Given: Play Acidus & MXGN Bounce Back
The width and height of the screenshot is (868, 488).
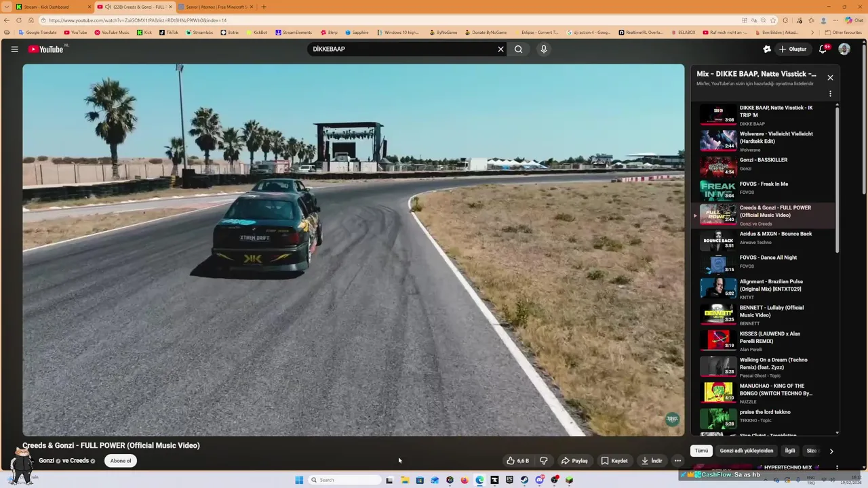Looking at the screenshot, I should 764,240.
